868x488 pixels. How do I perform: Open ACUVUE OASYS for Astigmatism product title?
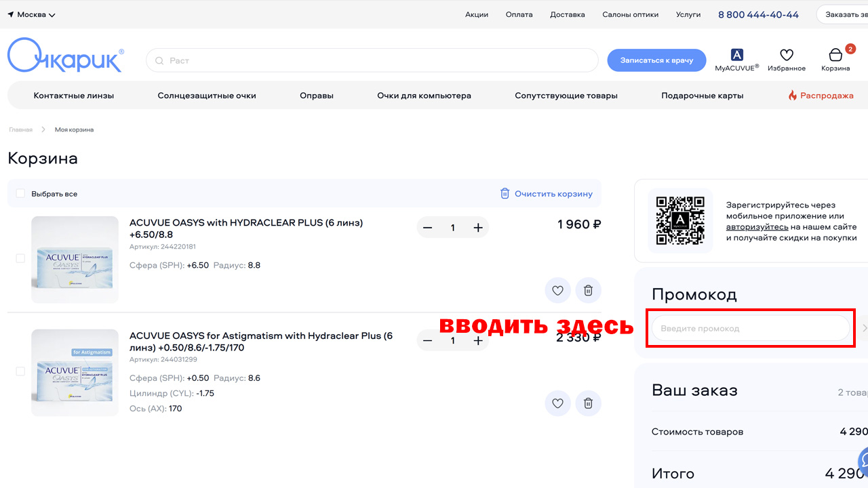pyautogui.click(x=261, y=342)
